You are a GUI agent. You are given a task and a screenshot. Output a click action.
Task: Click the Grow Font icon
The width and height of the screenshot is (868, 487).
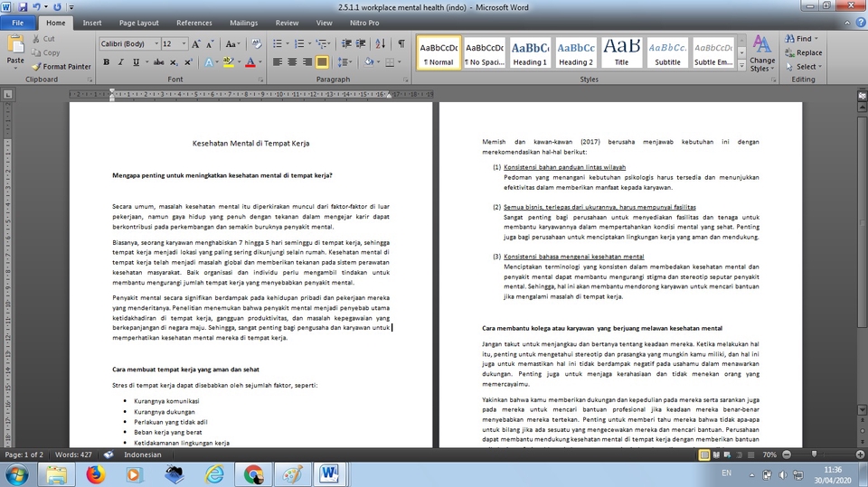point(196,43)
